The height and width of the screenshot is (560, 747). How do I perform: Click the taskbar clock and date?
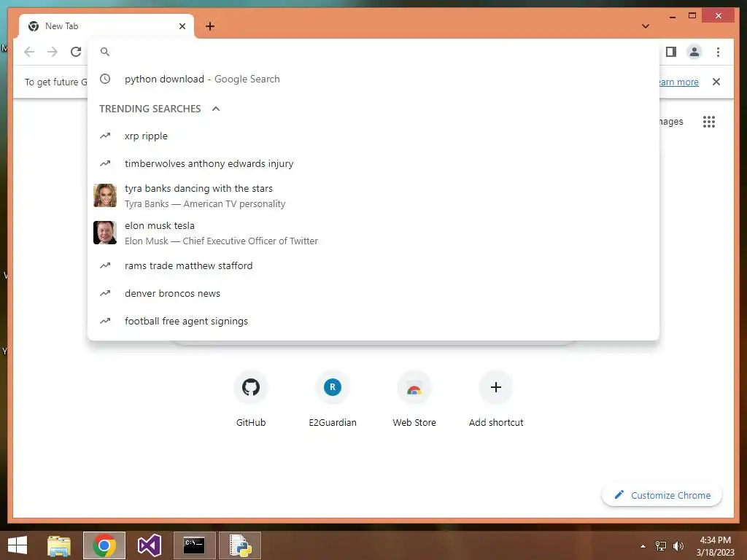[x=715, y=546]
